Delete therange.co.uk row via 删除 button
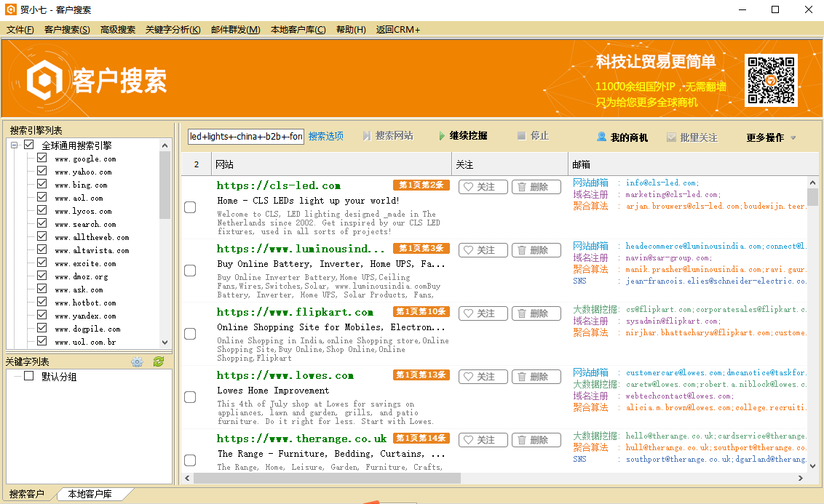Viewport: 824px width, 504px height. click(536, 440)
